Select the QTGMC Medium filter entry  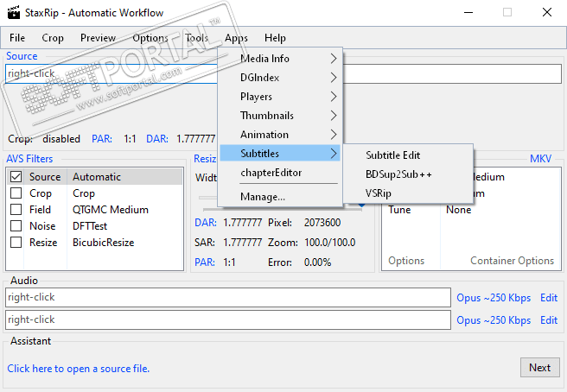click(111, 210)
